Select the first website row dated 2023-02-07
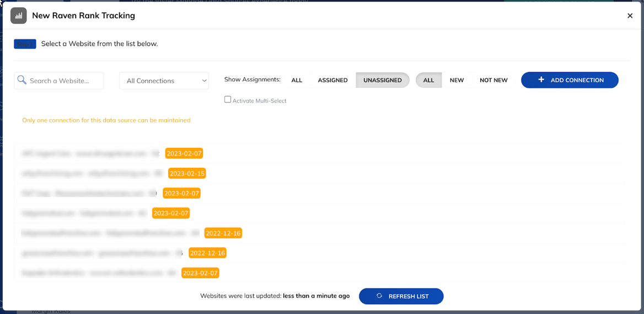The height and width of the screenshot is (314, 644). click(319, 153)
